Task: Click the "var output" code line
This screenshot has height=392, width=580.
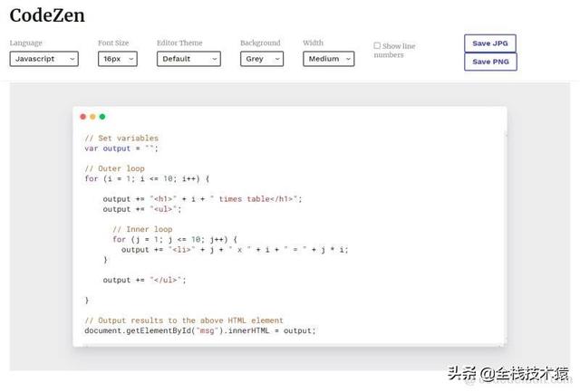Action: tap(121, 148)
